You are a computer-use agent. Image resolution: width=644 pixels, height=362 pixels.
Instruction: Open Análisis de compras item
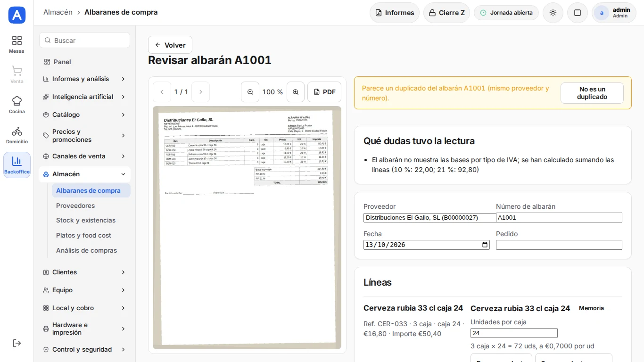click(91, 250)
